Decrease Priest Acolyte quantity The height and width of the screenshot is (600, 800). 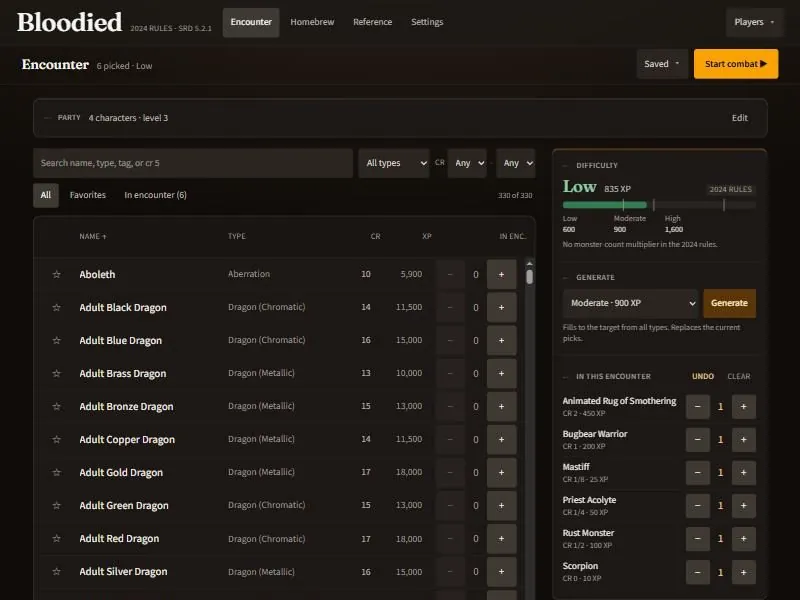point(697,506)
